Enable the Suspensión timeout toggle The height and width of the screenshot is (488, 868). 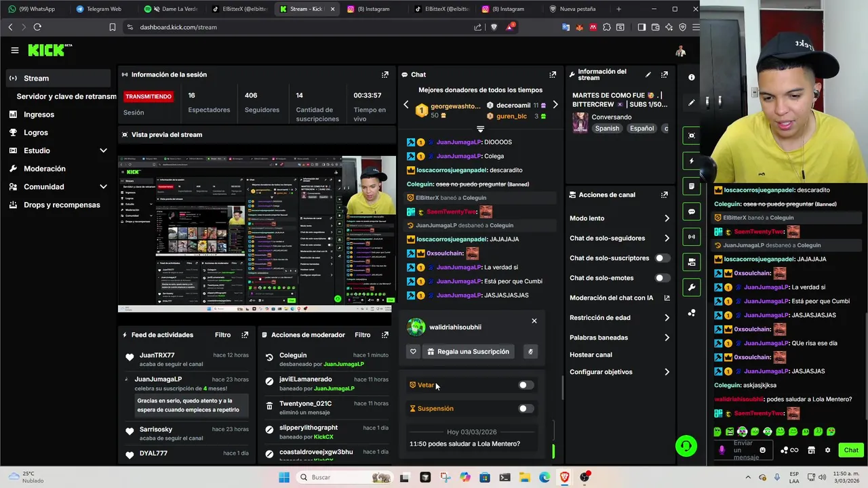(526, 409)
